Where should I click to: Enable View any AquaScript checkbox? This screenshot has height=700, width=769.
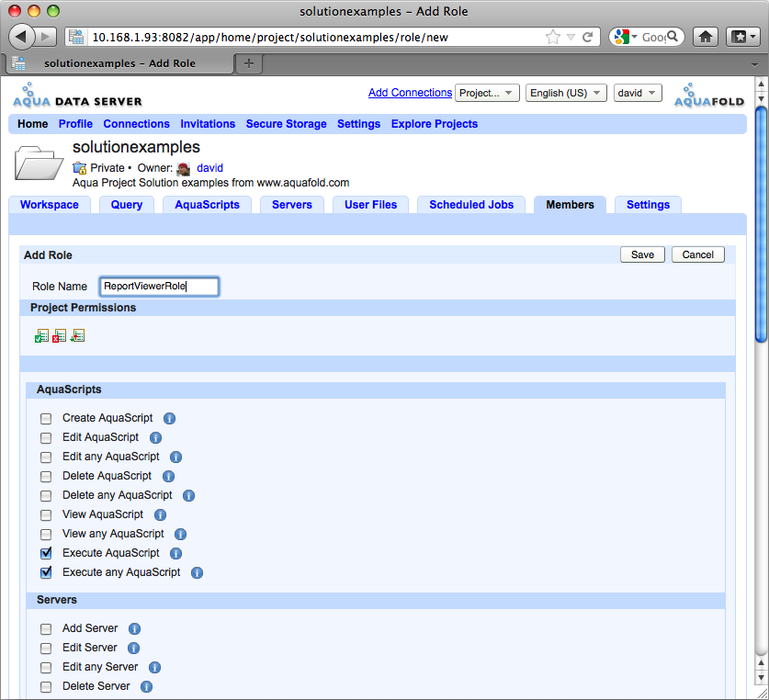pyautogui.click(x=46, y=535)
